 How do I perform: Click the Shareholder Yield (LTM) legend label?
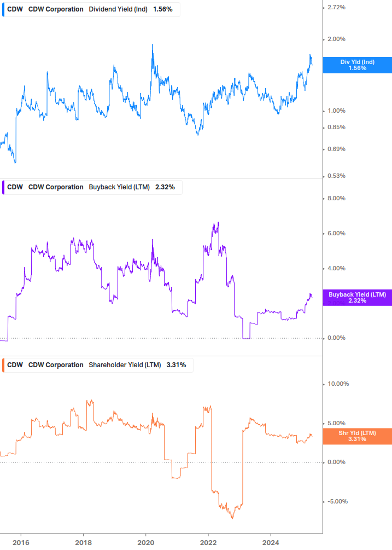125,365
